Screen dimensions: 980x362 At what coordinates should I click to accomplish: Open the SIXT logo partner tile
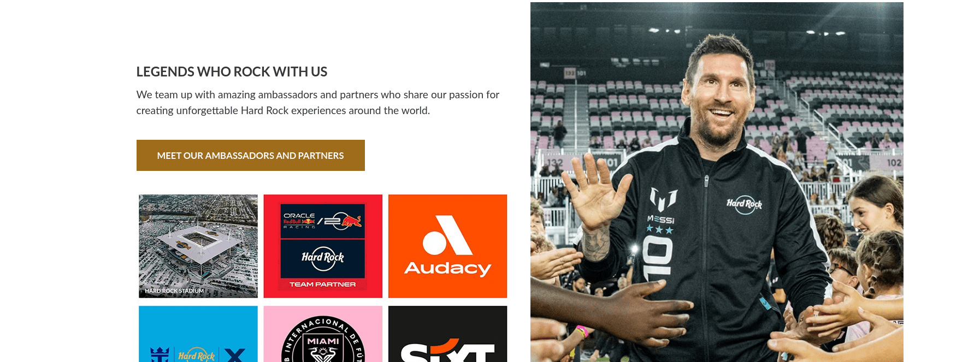click(x=447, y=334)
